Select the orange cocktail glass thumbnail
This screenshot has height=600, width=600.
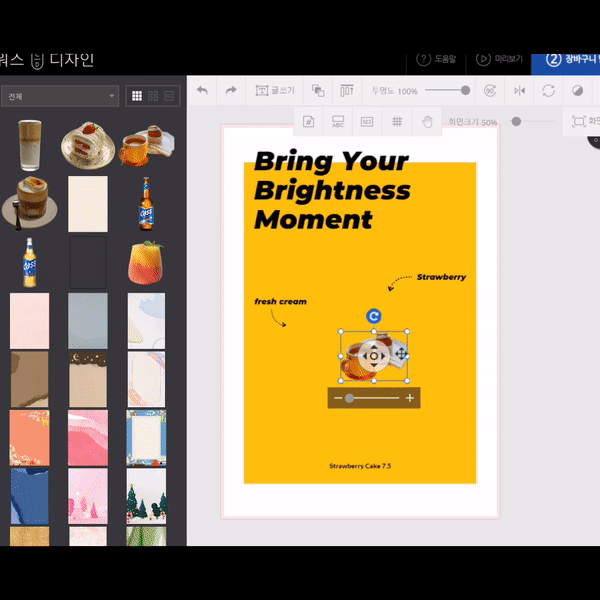click(x=145, y=262)
